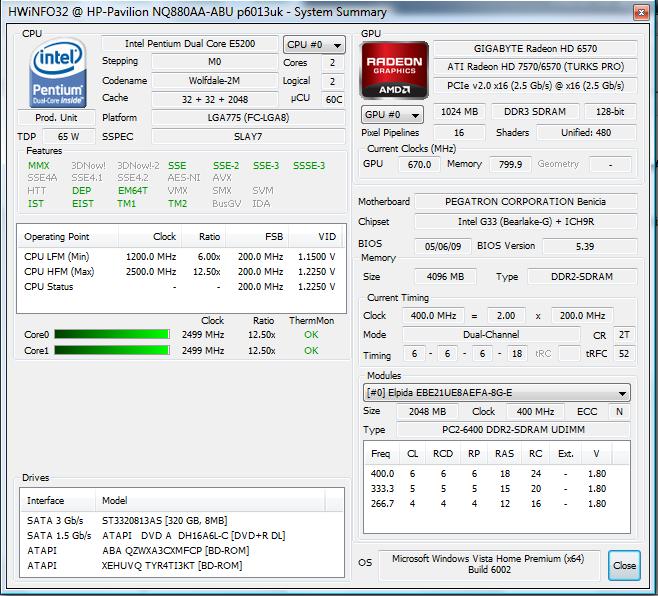The width and height of the screenshot is (658, 596).
Task: Select the ABA QZWXA3CXMFCP BD-ROM row
Action: (182, 550)
